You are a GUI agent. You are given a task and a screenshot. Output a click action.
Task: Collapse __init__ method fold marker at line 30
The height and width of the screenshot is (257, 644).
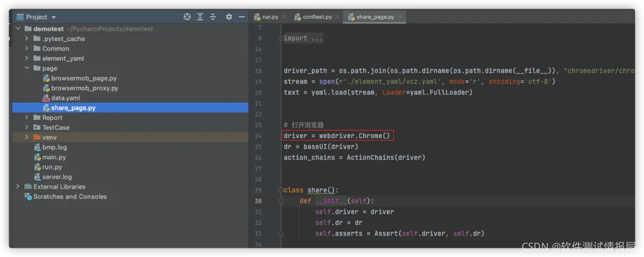[x=281, y=201]
